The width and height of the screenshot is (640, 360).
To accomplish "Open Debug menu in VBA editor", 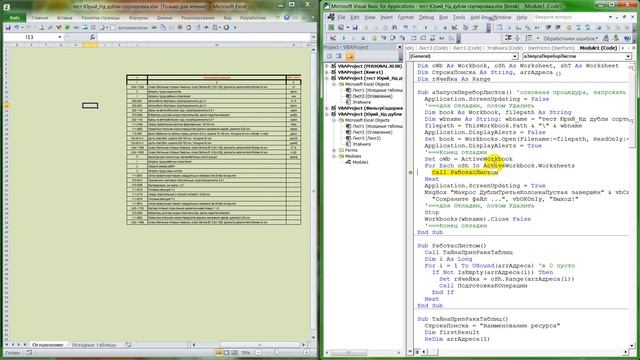I will (x=426, y=17).
